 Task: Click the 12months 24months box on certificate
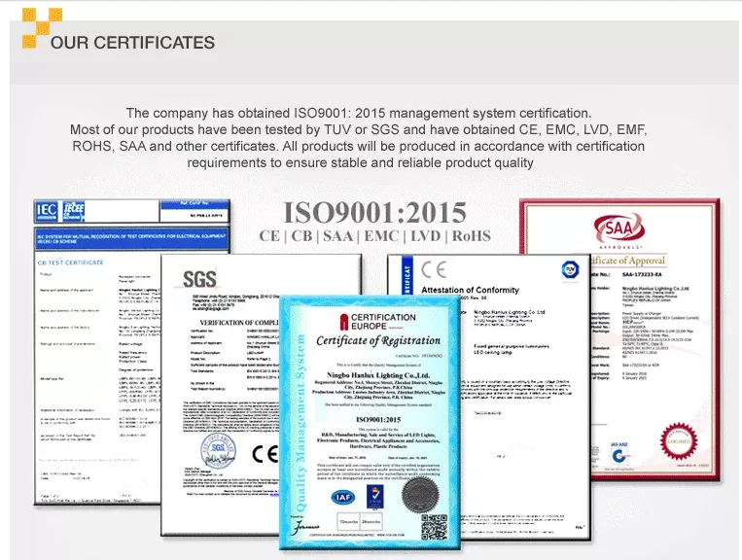coord(359,522)
